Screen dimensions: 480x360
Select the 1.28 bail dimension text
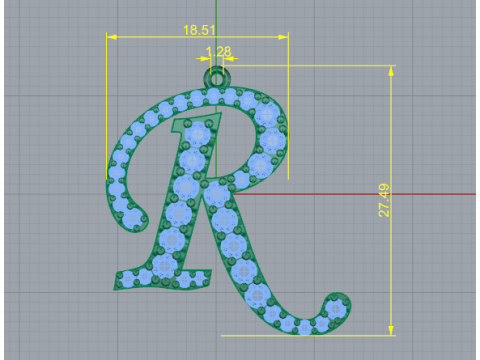[x=218, y=52]
